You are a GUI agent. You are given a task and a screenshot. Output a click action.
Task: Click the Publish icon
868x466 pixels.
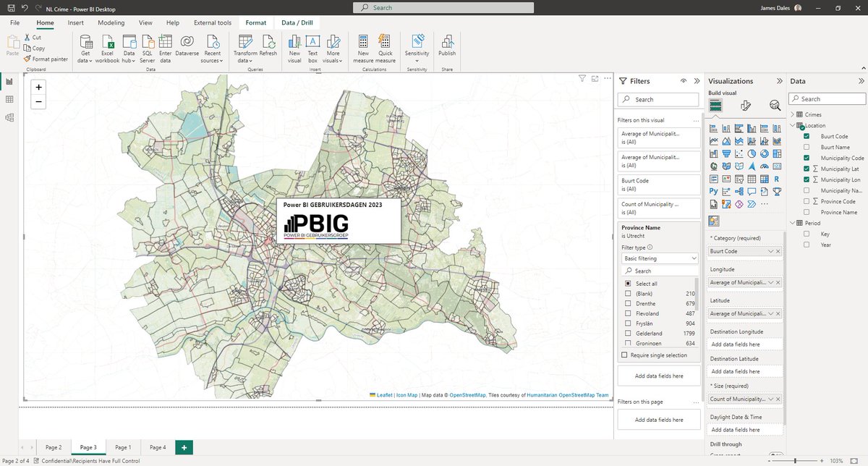[x=447, y=41]
